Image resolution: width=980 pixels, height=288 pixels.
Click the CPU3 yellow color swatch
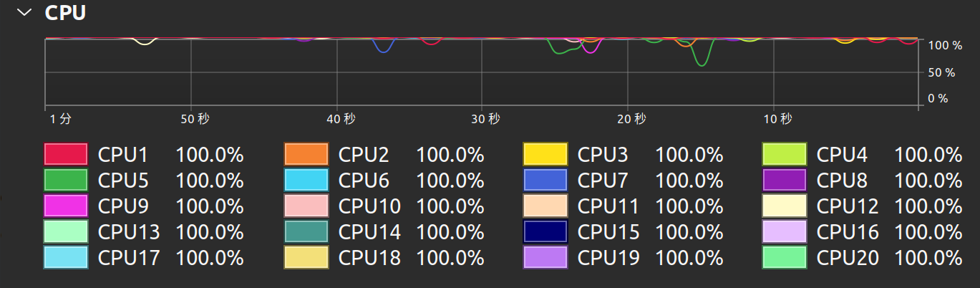click(545, 154)
